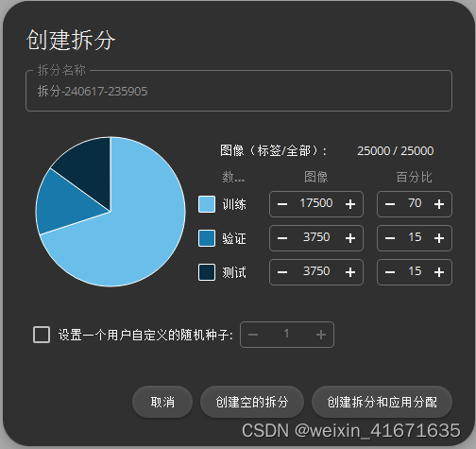
Task: Click the random seed minus button
Action: click(253, 335)
